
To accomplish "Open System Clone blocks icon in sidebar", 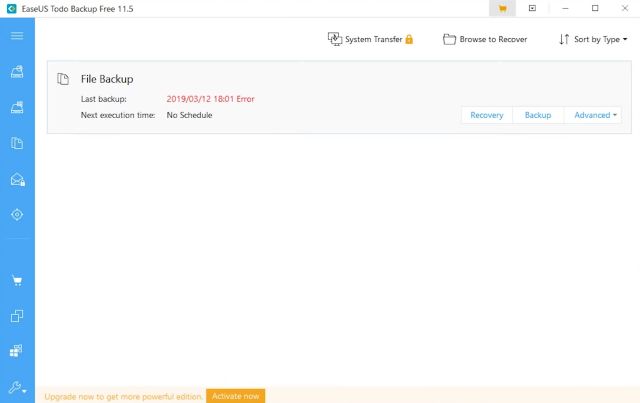I will 16,351.
